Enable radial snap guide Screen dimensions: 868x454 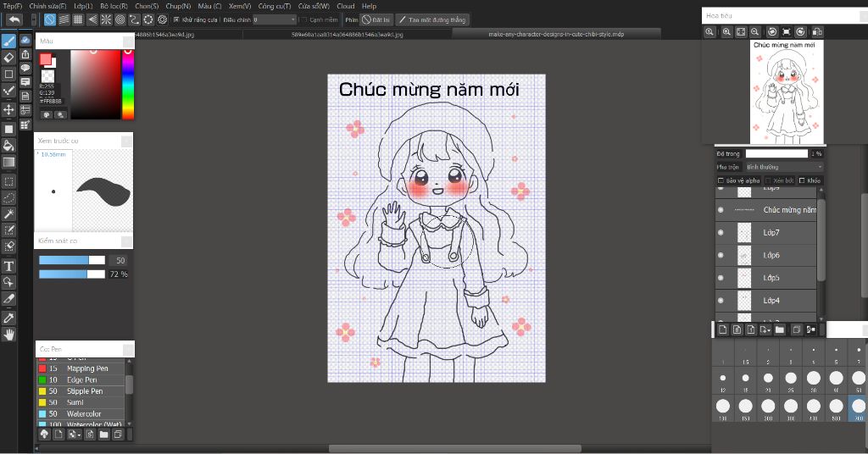pyautogui.click(x=106, y=20)
